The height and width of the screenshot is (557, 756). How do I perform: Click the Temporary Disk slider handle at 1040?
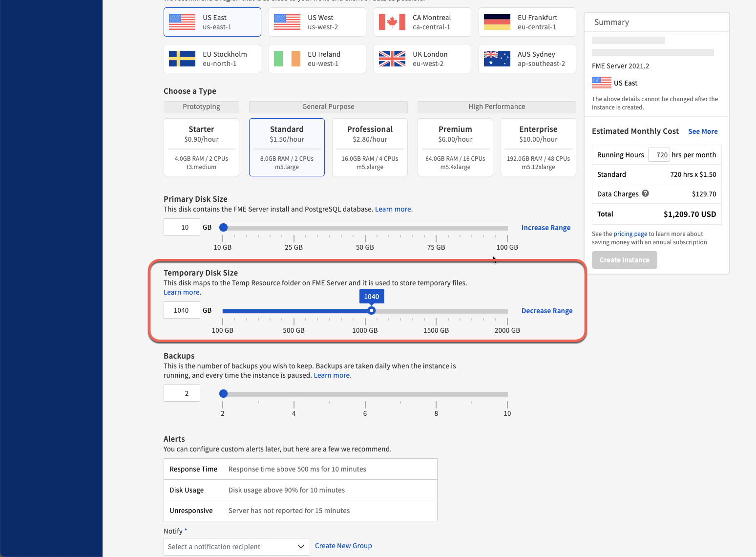pos(372,311)
